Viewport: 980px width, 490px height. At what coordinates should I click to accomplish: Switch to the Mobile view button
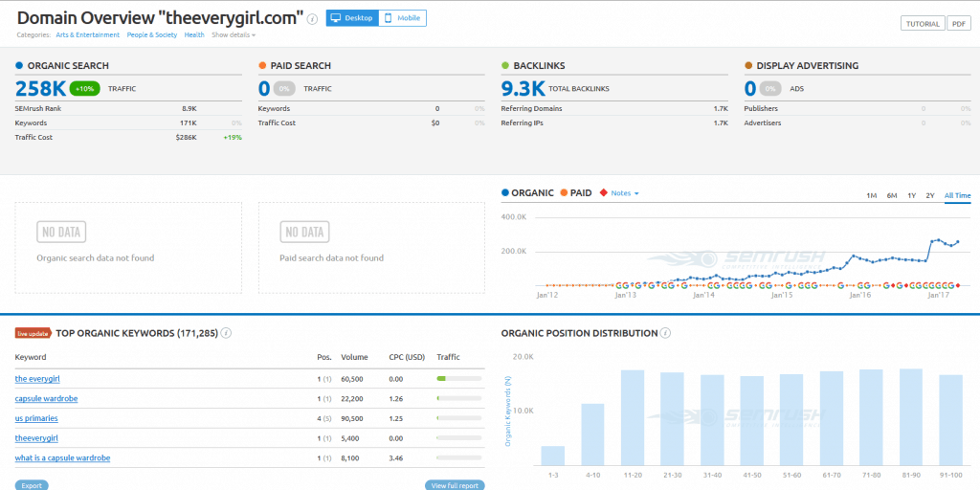tap(403, 18)
